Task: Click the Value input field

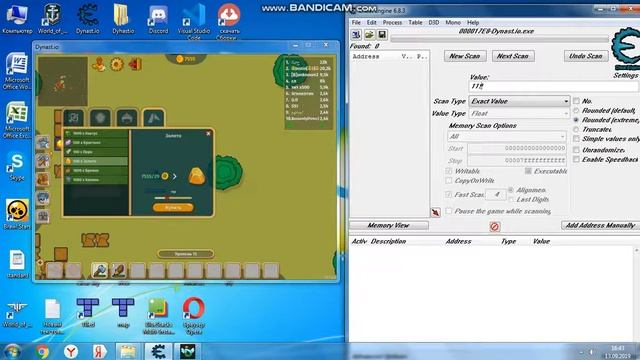Action: [554, 86]
